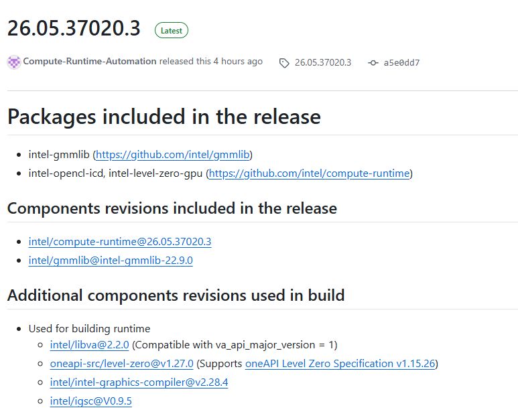
Task: Open commit a5e0dd7
Action: pos(401,63)
